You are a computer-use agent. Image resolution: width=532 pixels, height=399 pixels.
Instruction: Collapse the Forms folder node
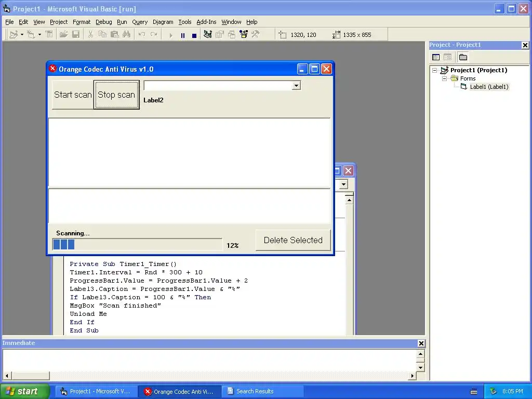445,79
